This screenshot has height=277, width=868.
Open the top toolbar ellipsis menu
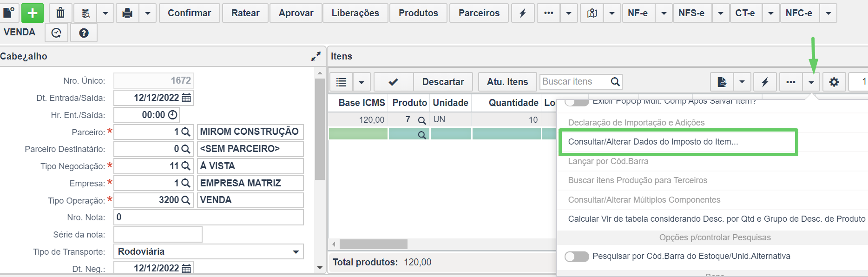click(549, 13)
